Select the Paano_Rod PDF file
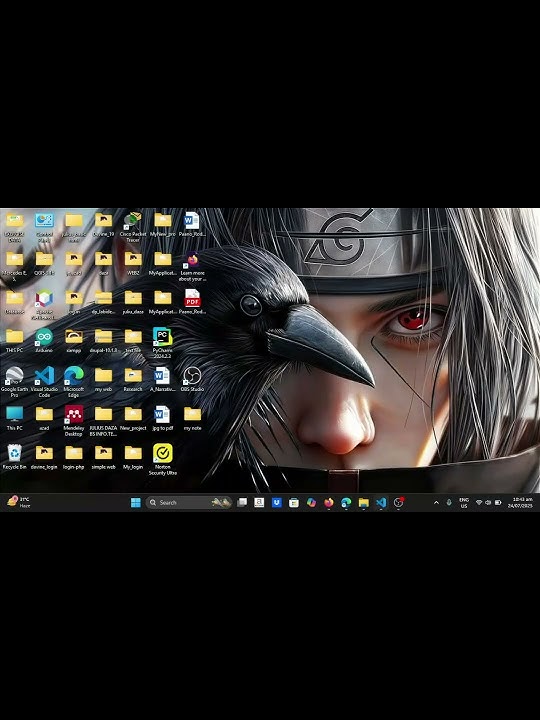Viewport: 540px width, 720px height. click(x=192, y=302)
